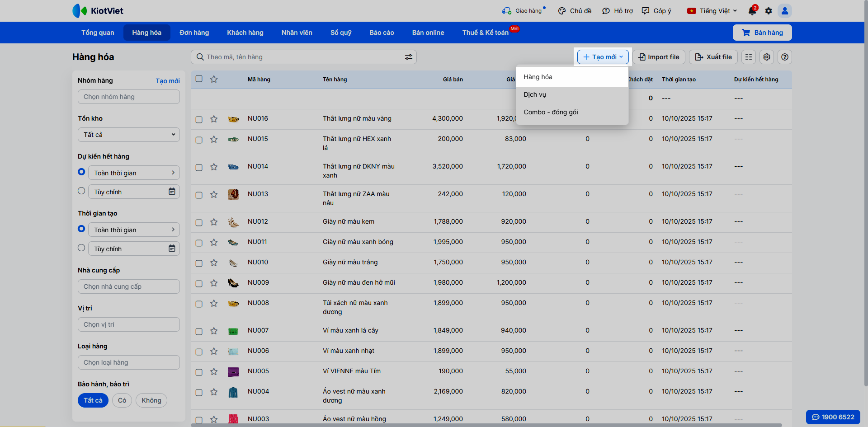Image resolution: width=868 pixels, height=427 pixels.
Task: Select all products header checkbox
Action: [199, 79]
